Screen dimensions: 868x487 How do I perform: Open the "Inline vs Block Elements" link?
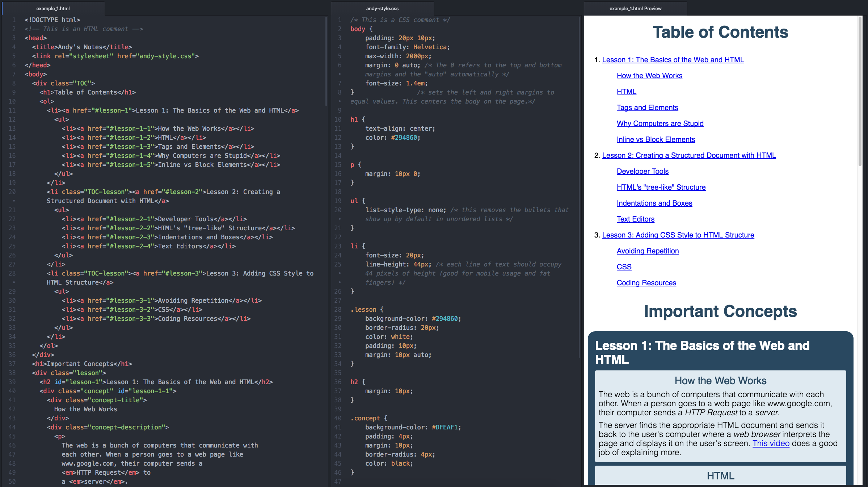(656, 139)
